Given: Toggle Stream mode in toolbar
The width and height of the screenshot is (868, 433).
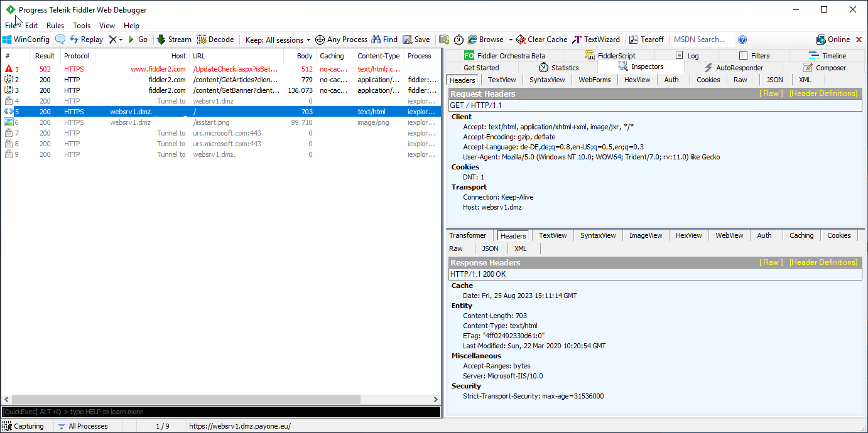Looking at the screenshot, I should pyautogui.click(x=174, y=40).
